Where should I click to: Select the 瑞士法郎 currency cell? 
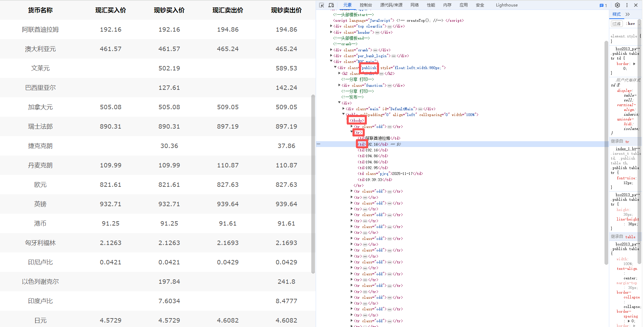(41, 127)
